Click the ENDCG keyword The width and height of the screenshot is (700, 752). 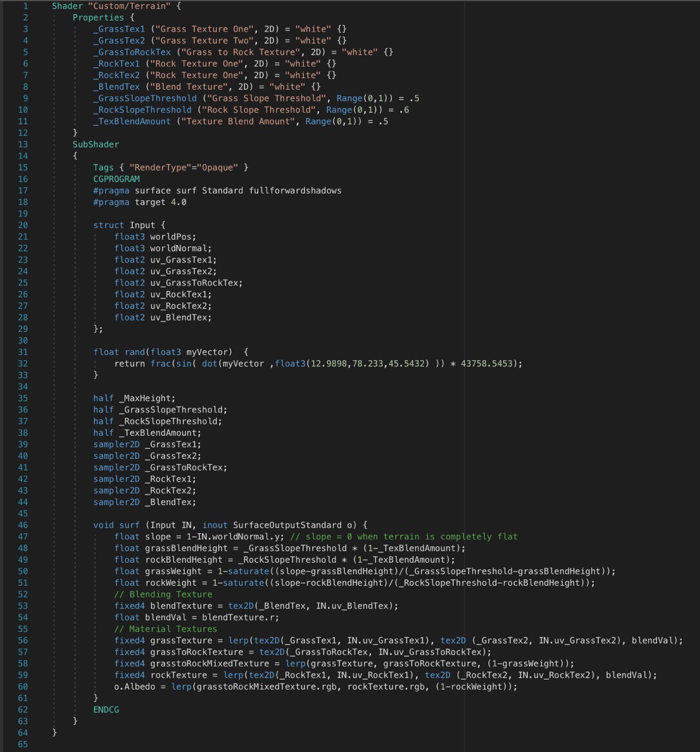click(106, 710)
